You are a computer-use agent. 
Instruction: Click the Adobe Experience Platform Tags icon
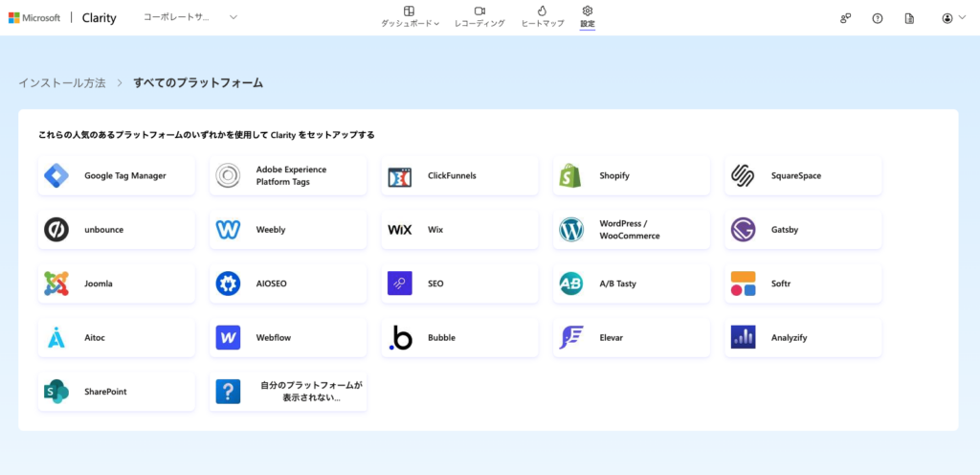click(228, 175)
